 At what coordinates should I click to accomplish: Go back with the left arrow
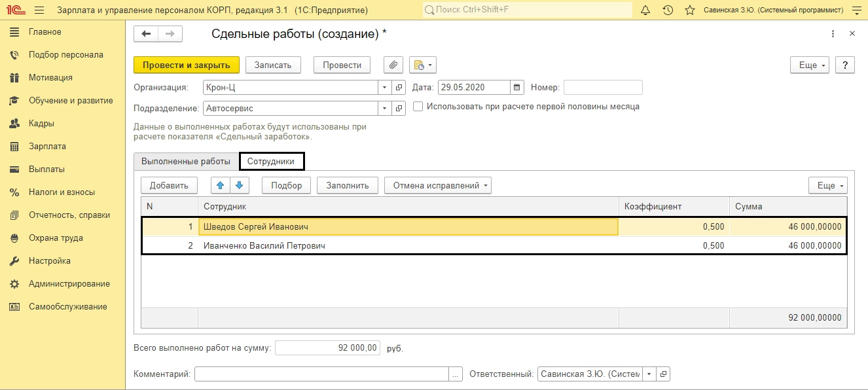tap(146, 34)
